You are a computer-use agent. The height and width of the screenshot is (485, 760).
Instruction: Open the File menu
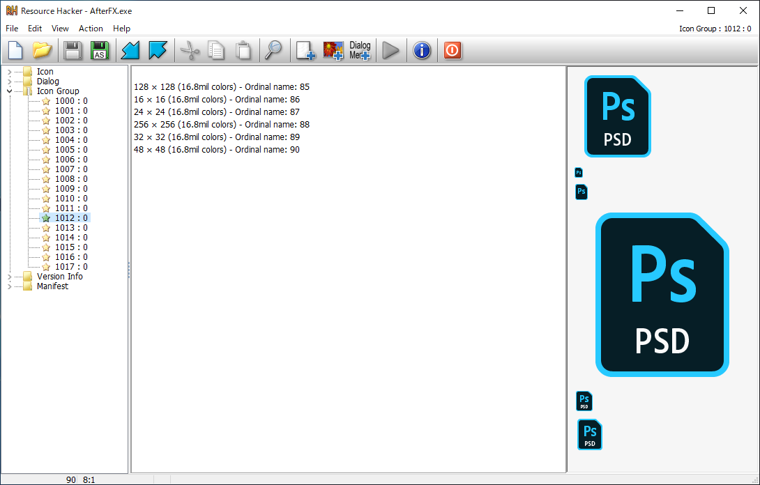12,29
